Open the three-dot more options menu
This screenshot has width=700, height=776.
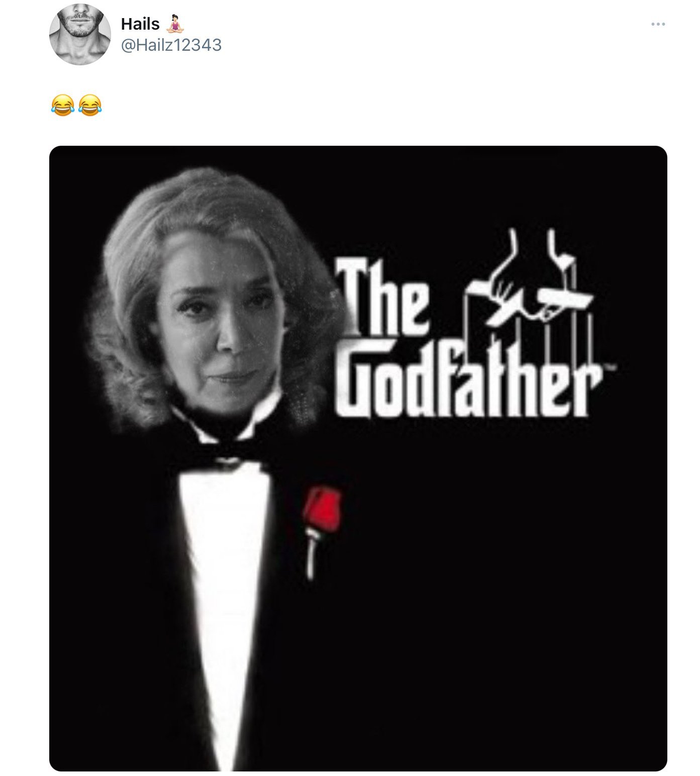click(x=657, y=24)
